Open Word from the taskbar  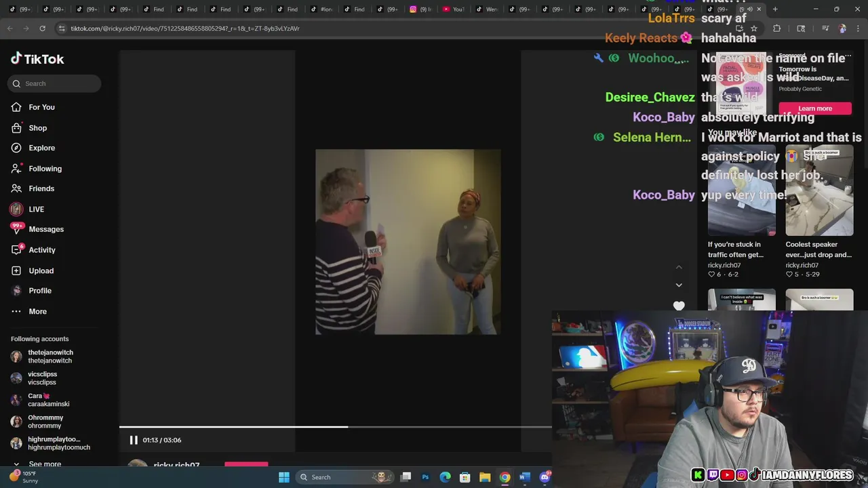[x=524, y=477]
